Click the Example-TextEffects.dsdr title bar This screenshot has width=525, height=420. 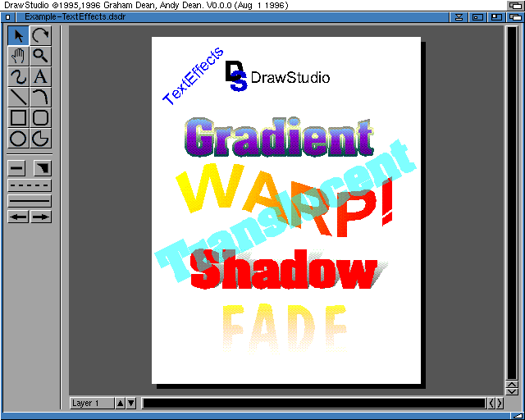point(233,16)
